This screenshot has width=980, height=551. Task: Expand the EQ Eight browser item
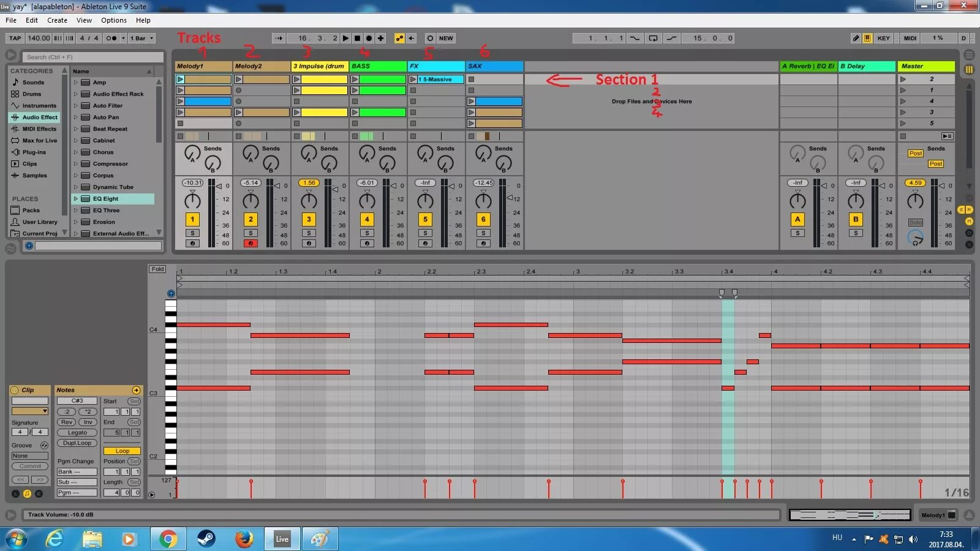76,199
